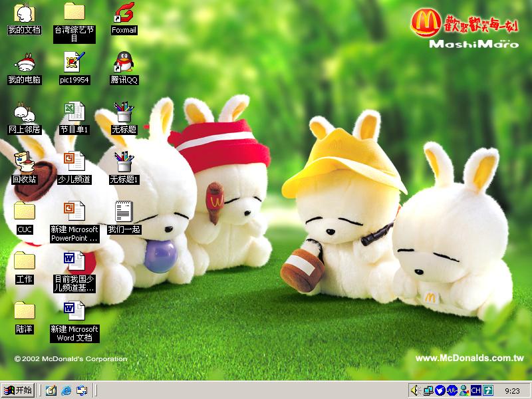Viewport: 532px width, 399px height.
Task: Click the volume speaker tray icon
Action: point(415,391)
